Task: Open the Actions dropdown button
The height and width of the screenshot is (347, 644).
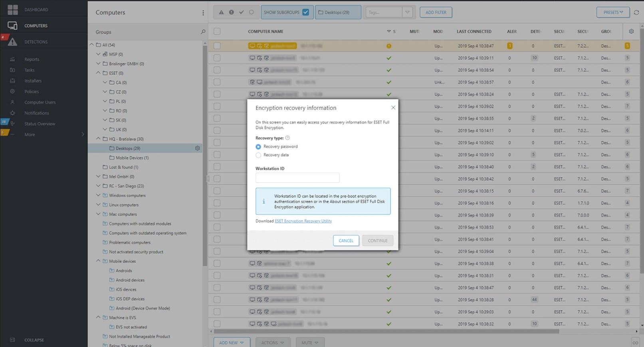Action: click(273, 343)
